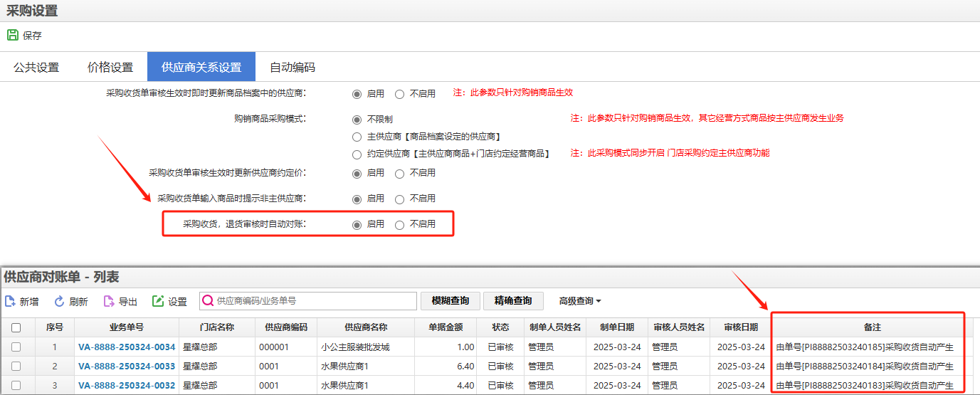980x395 pixels.
Task: Go to the 自动编码 tab
Action: click(293, 68)
